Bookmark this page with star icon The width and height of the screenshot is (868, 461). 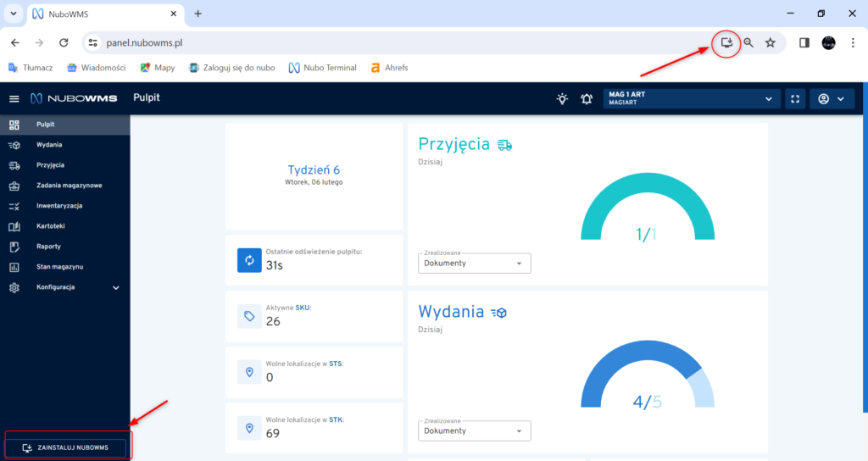770,42
